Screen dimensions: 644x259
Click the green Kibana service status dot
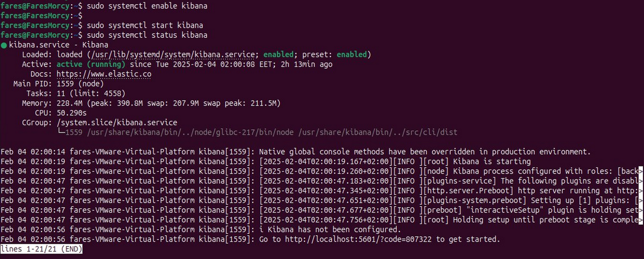pyautogui.click(x=4, y=45)
